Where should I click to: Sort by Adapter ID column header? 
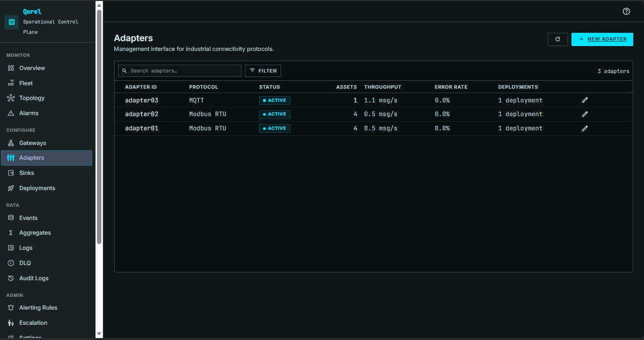click(141, 87)
